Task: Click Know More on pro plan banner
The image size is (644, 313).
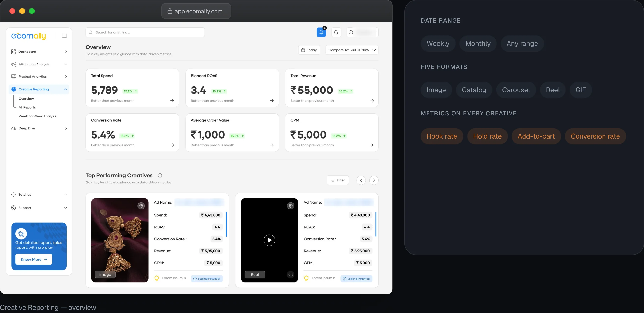Action: point(34,260)
